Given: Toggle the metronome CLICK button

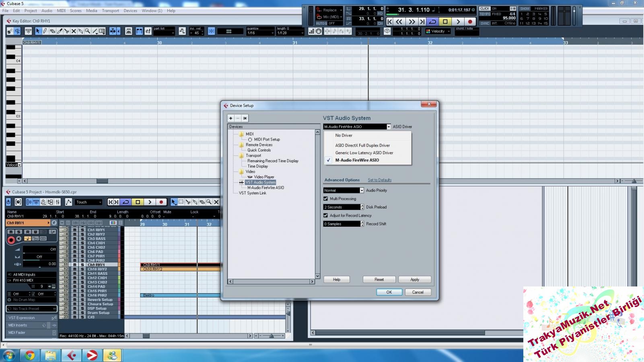Looking at the screenshot, I should tap(485, 8).
